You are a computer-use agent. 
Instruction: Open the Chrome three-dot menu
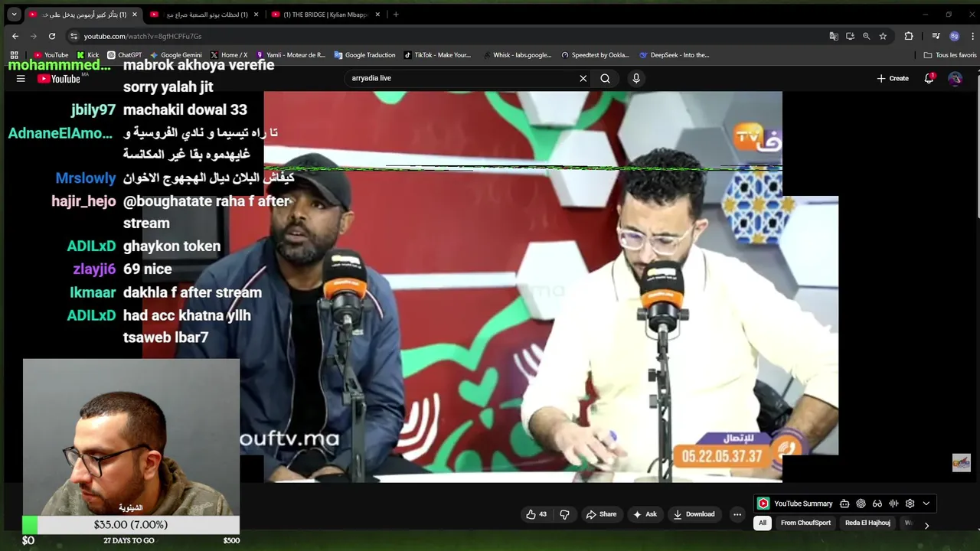(972, 36)
